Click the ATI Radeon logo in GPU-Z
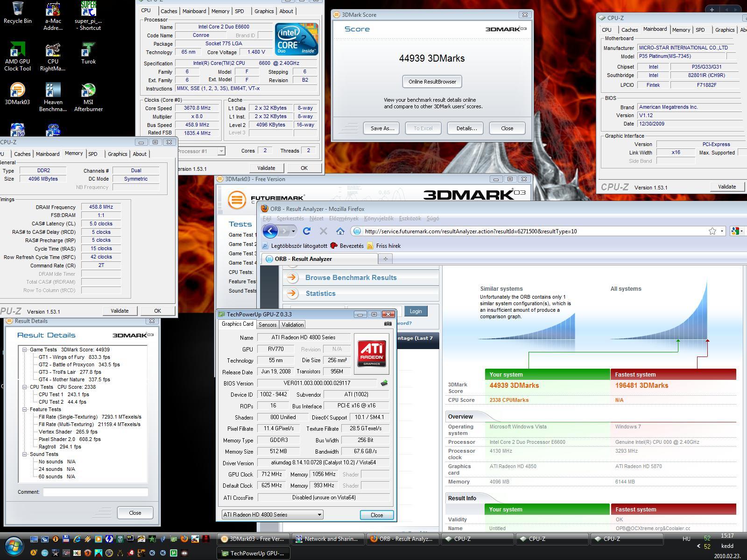The image size is (747, 560). tap(372, 354)
